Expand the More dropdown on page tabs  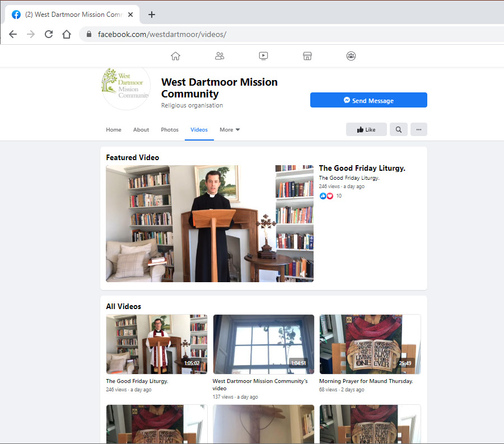[x=230, y=129]
